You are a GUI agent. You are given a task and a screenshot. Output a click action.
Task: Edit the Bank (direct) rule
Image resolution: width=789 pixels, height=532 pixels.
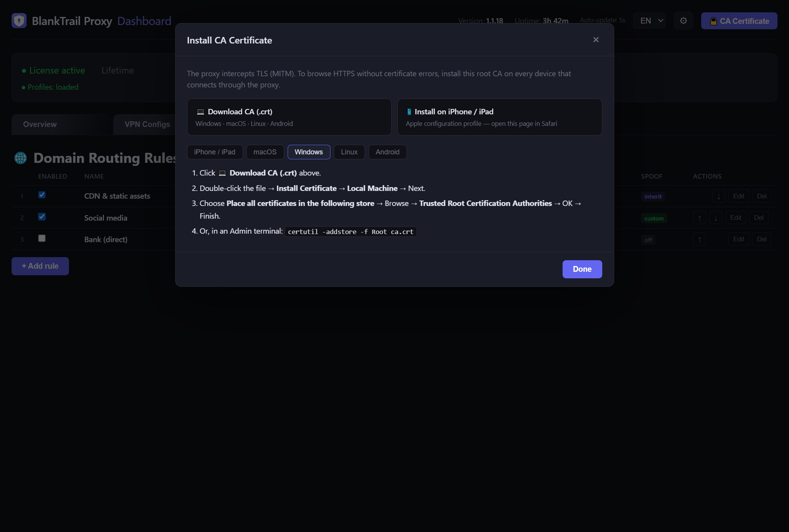tap(739, 239)
